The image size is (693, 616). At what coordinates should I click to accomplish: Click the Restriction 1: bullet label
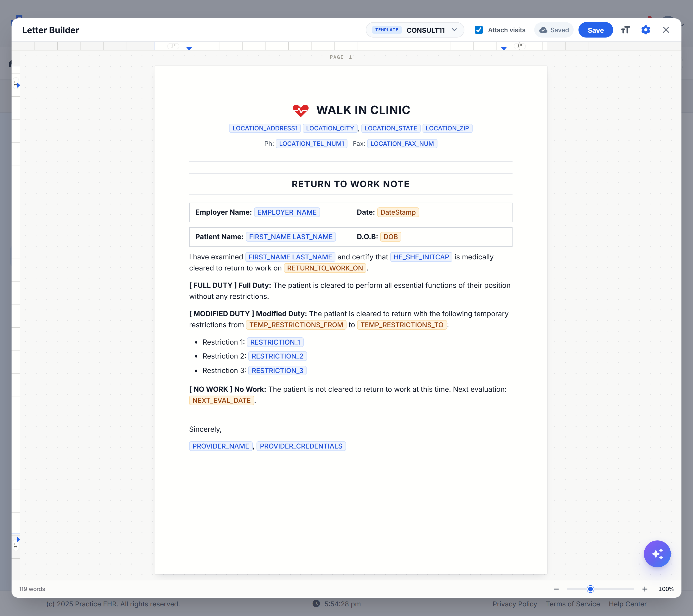[x=224, y=342]
